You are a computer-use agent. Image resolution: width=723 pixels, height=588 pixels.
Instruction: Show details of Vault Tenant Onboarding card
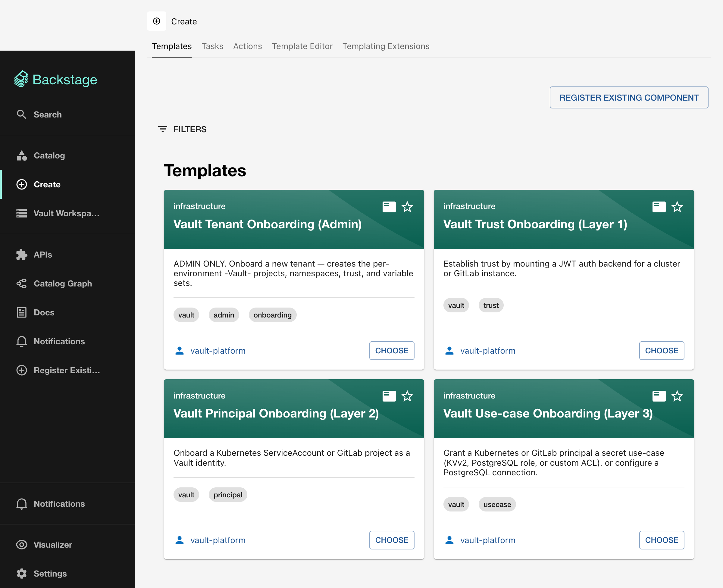(x=389, y=207)
